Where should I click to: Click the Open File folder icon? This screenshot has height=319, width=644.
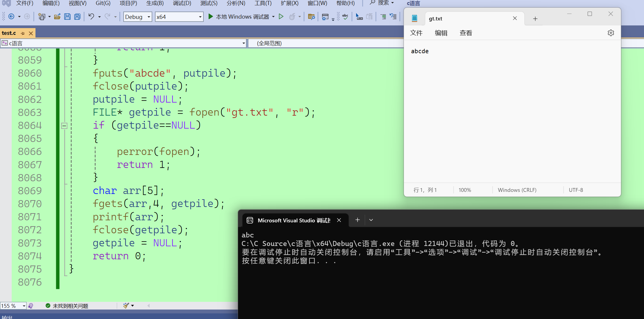coord(57,17)
